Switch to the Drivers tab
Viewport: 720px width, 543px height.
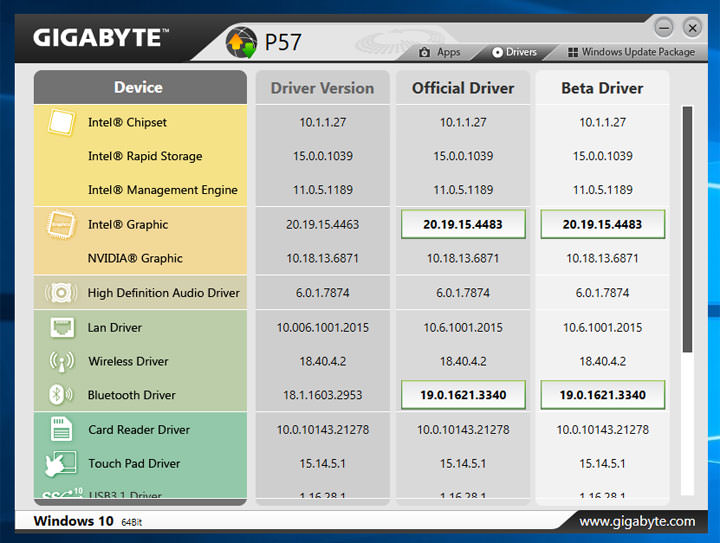click(x=514, y=52)
